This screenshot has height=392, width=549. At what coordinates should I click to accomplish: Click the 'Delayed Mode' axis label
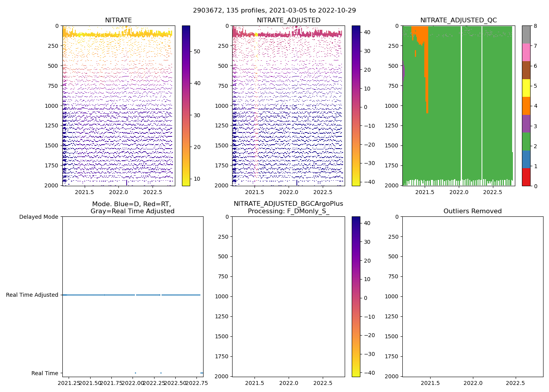(38, 217)
